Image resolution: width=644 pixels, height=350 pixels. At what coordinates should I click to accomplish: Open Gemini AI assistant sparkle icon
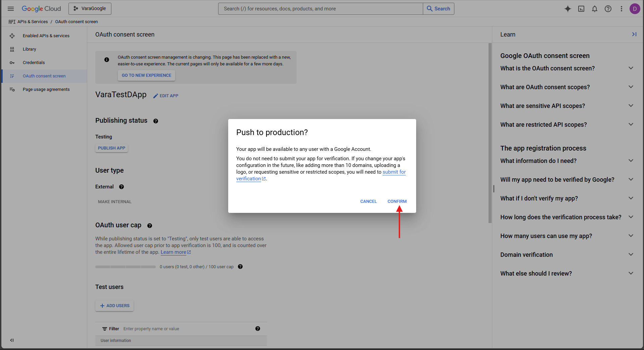(567, 9)
